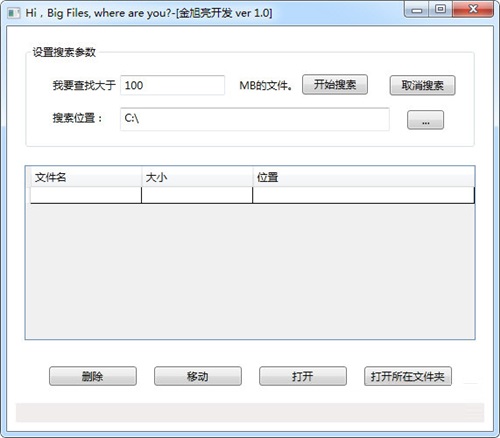The height and width of the screenshot is (438, 500).
Task: Maximize the Big Files window
Action: [x=440, y=9]
